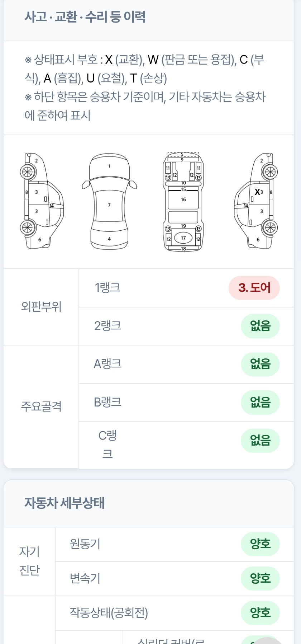Viewport: 301px width, 644px height.
Task: Click the left side view car diagram
Action: [42, 201]
